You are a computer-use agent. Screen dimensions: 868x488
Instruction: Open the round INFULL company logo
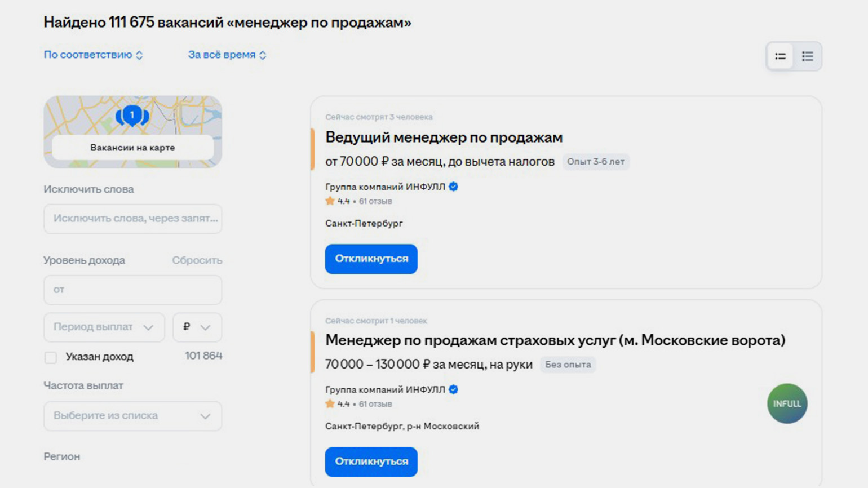point(787,403)
